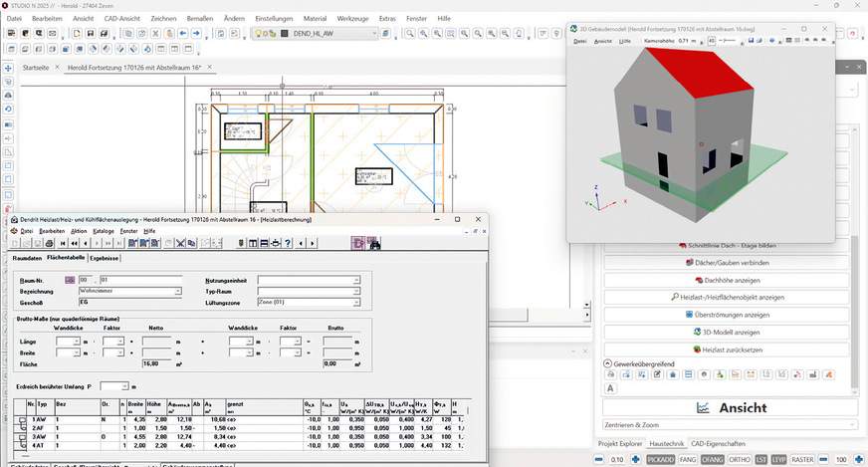This screenshot has width=868, height=467.
Task: Click the save disk icon in 3D window toolbar
Action: [x=752, y=41]
